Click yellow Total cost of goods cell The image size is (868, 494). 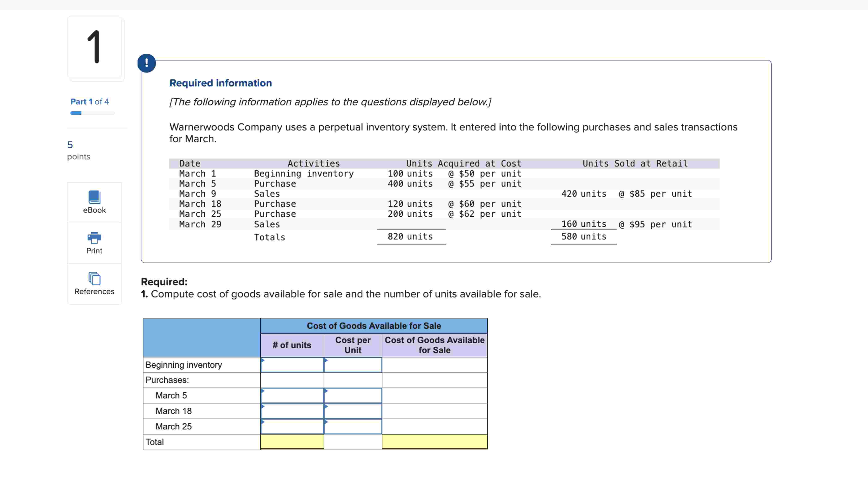pyautogui.click(x=434, y=442)
